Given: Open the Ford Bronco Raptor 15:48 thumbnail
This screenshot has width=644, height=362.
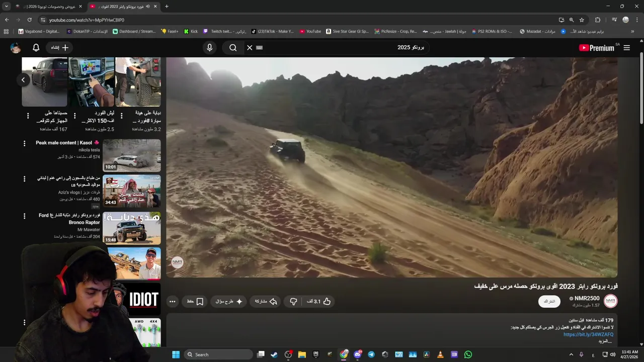Looking at the screenshot, I should coord(132,228).
